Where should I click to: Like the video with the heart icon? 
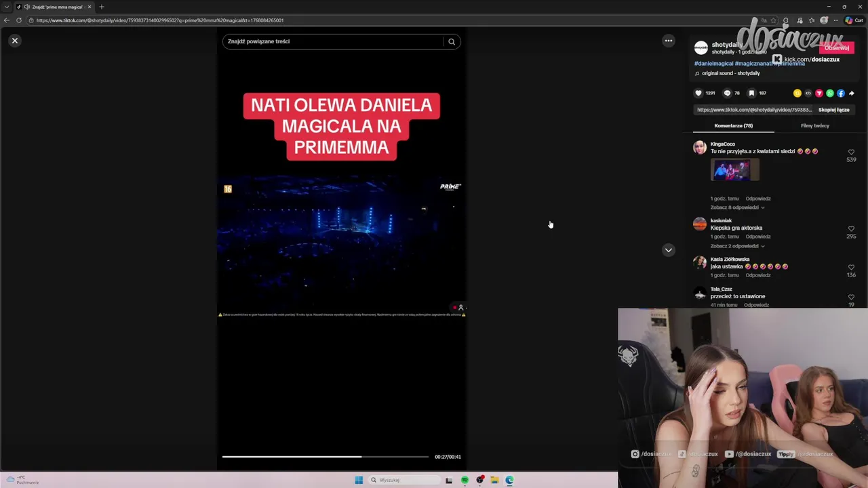click(698, 93)
